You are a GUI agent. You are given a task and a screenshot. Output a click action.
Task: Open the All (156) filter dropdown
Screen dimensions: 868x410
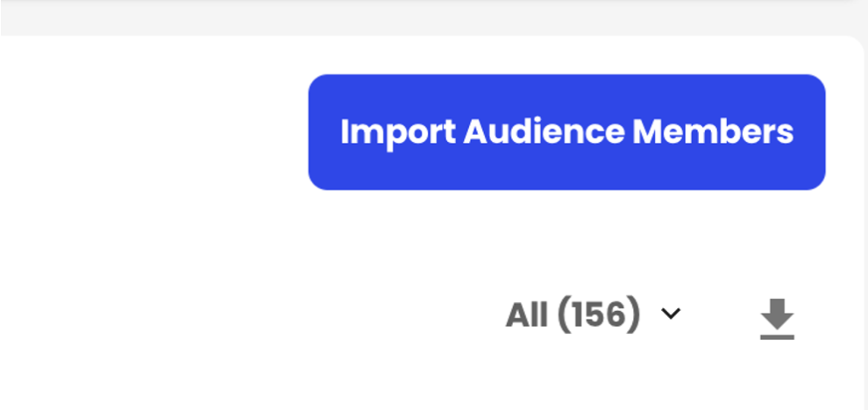[594, 315]
